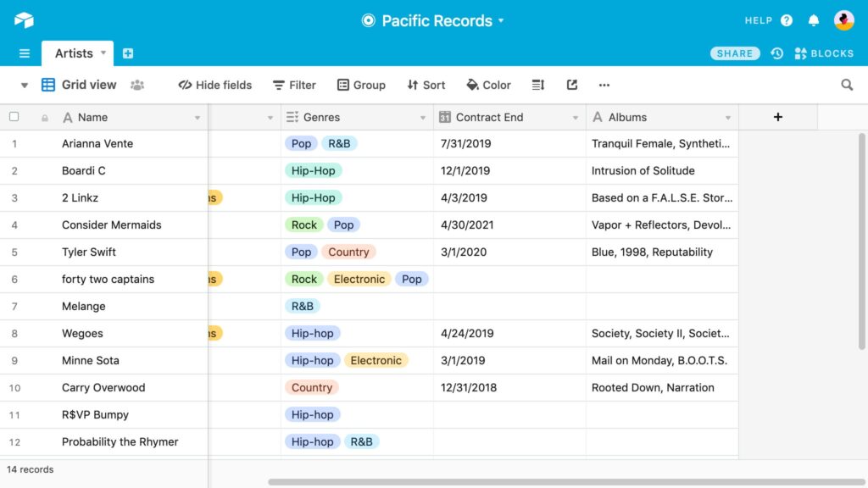
Task: Select all records with the header checkbox
Action: (14, 116)
